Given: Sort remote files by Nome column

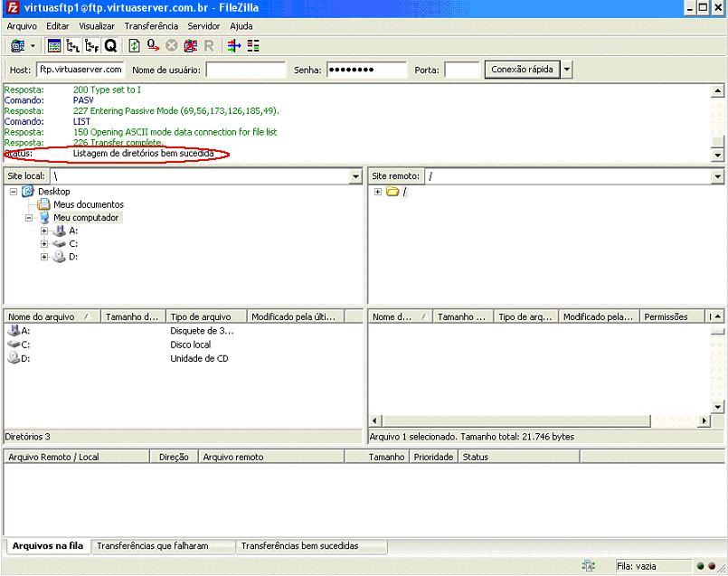Looking at the screenshot, I should [x=401, y=316].
